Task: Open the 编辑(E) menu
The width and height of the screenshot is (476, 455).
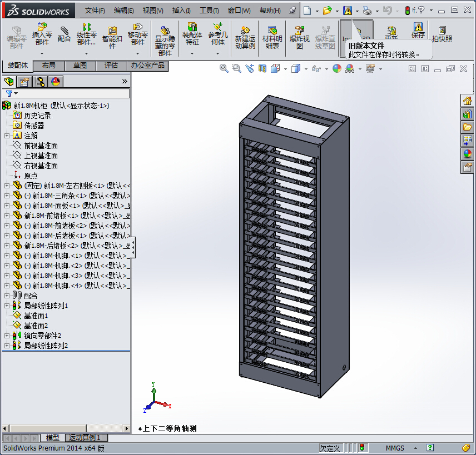Action: (x=124, y=11)
